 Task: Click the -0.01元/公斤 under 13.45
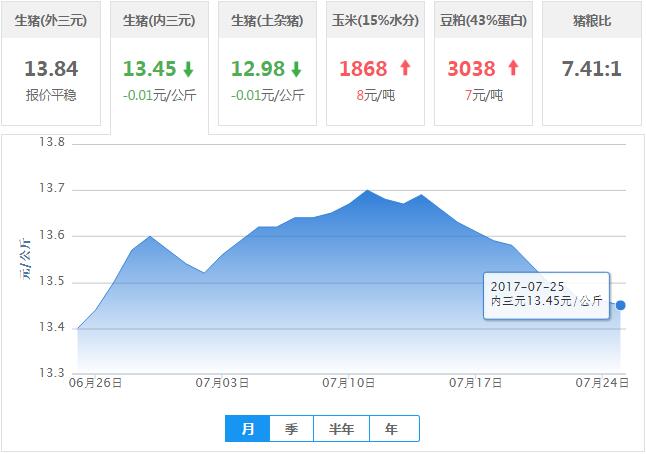coord(159,95)
